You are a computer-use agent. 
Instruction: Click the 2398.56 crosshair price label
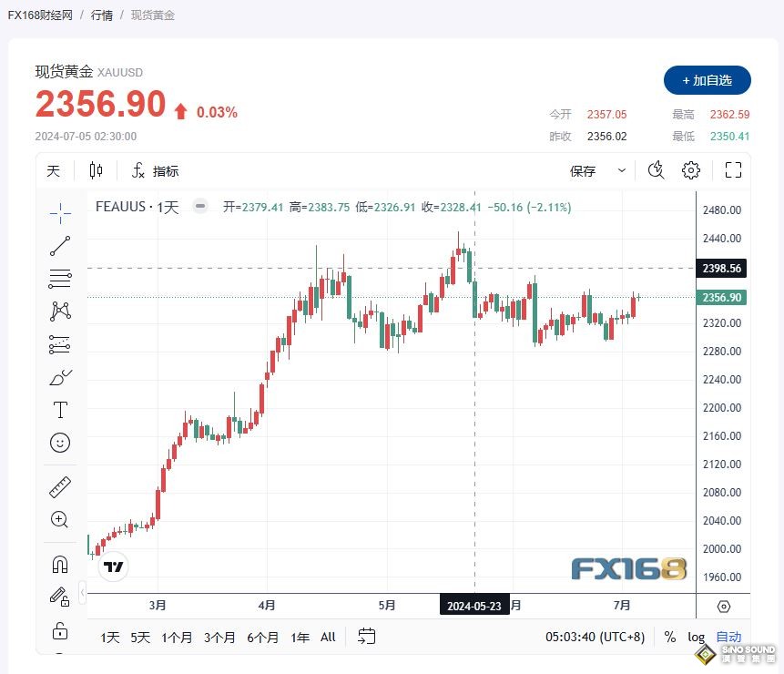pos(721,269)
